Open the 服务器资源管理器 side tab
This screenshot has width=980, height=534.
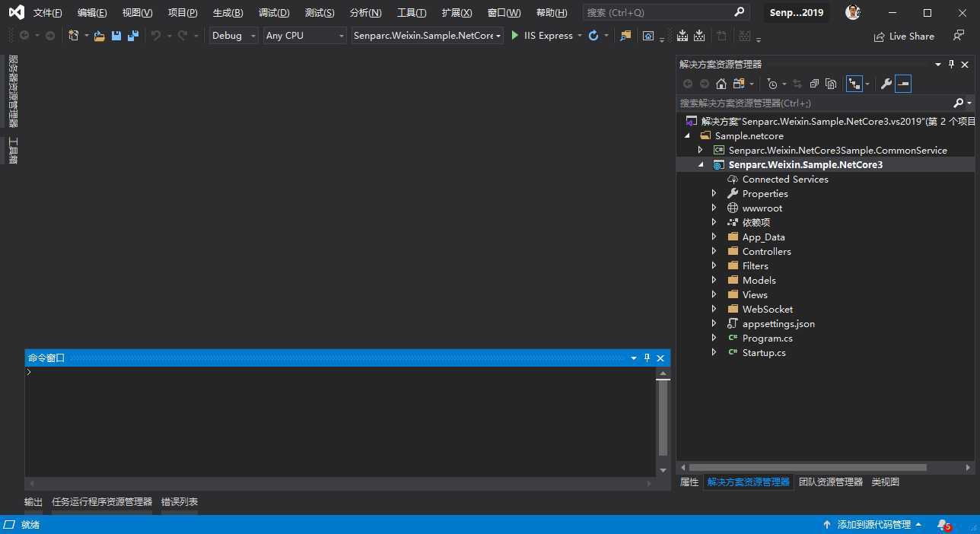(12, 91)
